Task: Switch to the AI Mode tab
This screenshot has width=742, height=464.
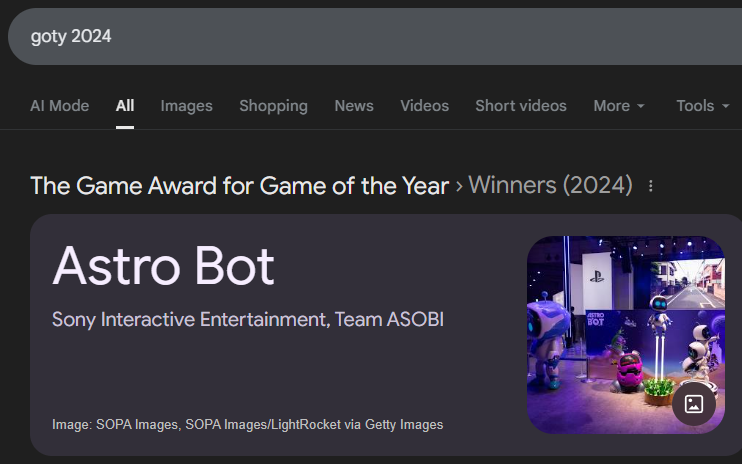Action: pyautogui.click(x=60, y=105)
